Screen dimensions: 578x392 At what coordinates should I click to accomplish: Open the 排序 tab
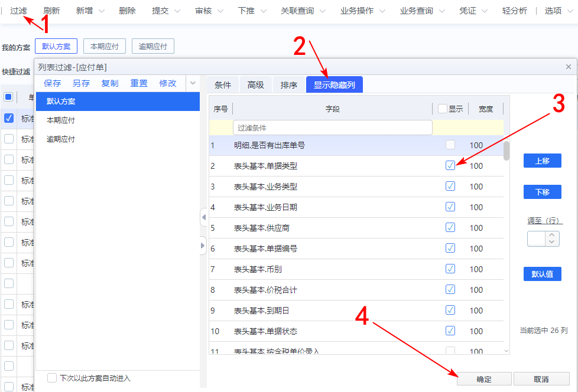pyautogui.click(x=289, y=85)
